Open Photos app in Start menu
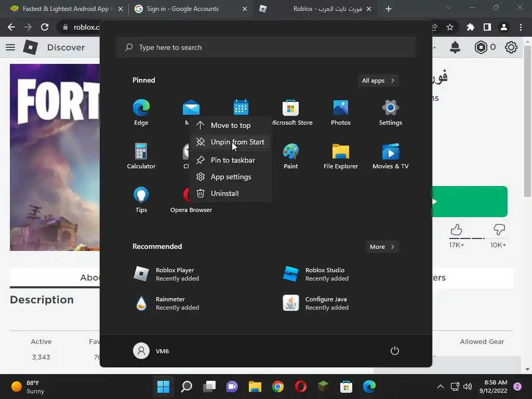This screenshot has height=399, width=532. point(341,113)
